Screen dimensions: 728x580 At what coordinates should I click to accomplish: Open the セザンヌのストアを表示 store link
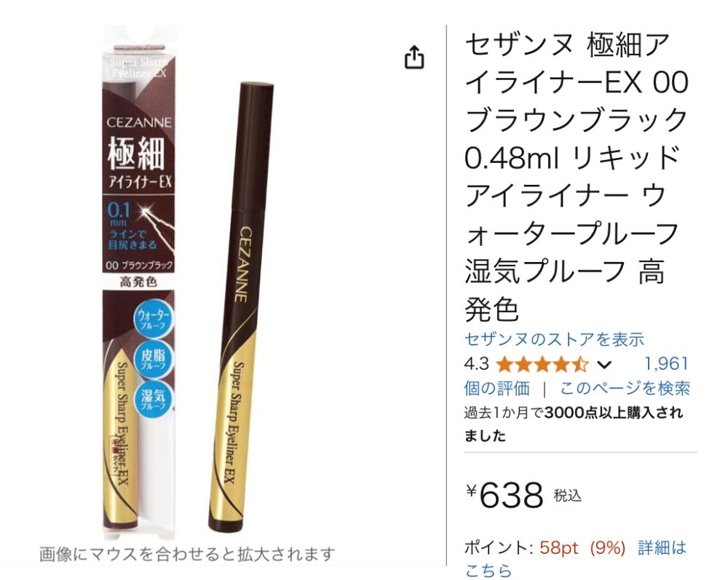[554, 339]
